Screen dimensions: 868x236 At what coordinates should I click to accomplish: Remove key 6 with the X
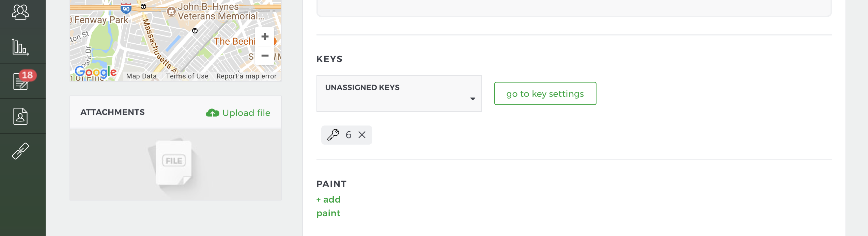click(362, 135)
